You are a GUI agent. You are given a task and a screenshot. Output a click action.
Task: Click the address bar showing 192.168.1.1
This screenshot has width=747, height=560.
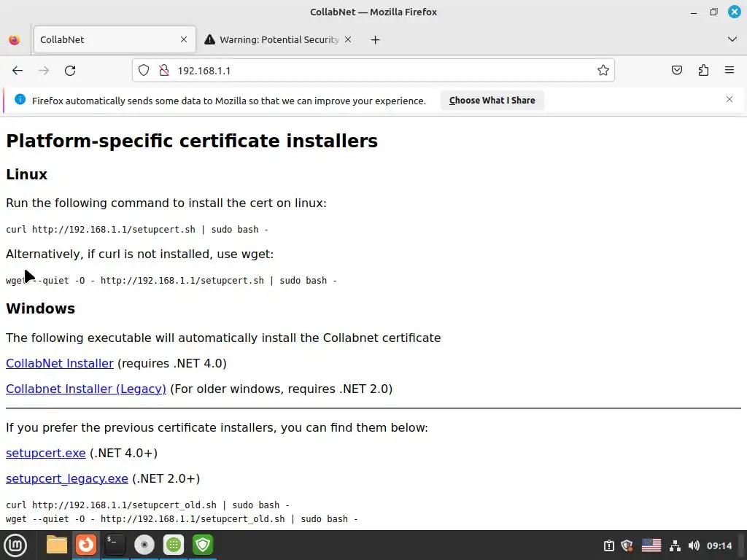point(373,71)
